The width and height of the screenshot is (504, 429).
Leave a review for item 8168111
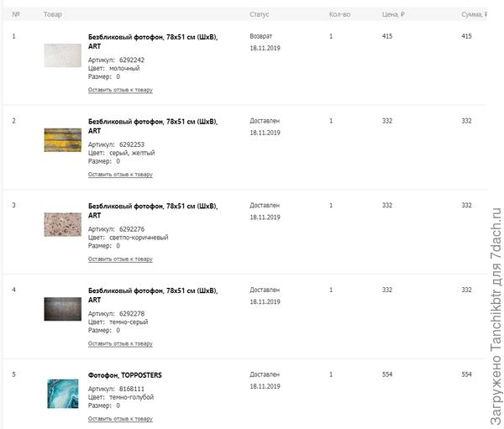pyautogui.click(x=120, y=418)
